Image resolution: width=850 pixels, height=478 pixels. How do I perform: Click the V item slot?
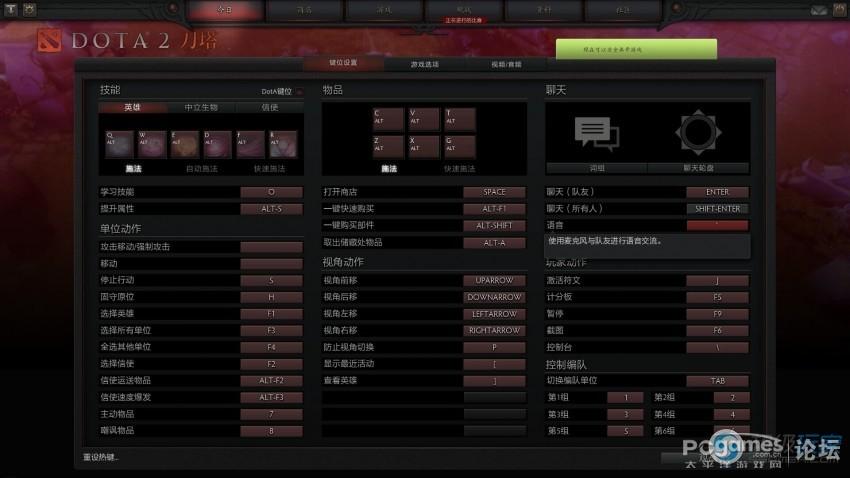click(424, 119)
